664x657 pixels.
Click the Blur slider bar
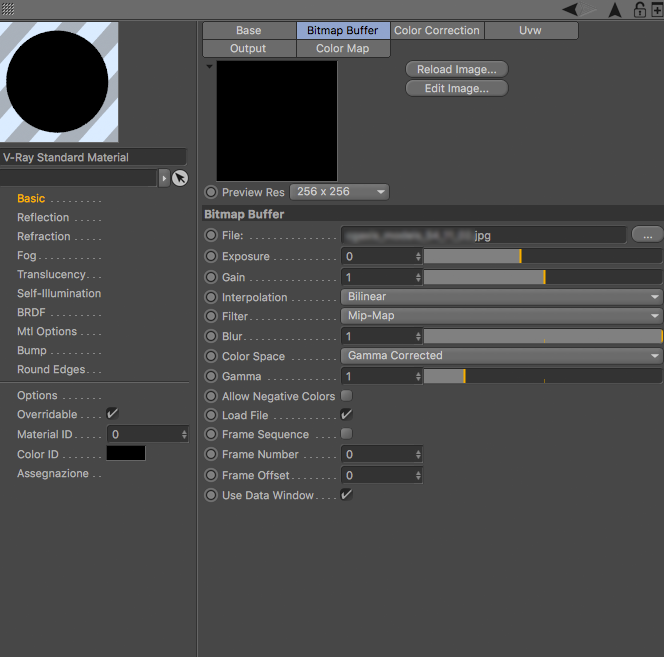pos(543,336)
